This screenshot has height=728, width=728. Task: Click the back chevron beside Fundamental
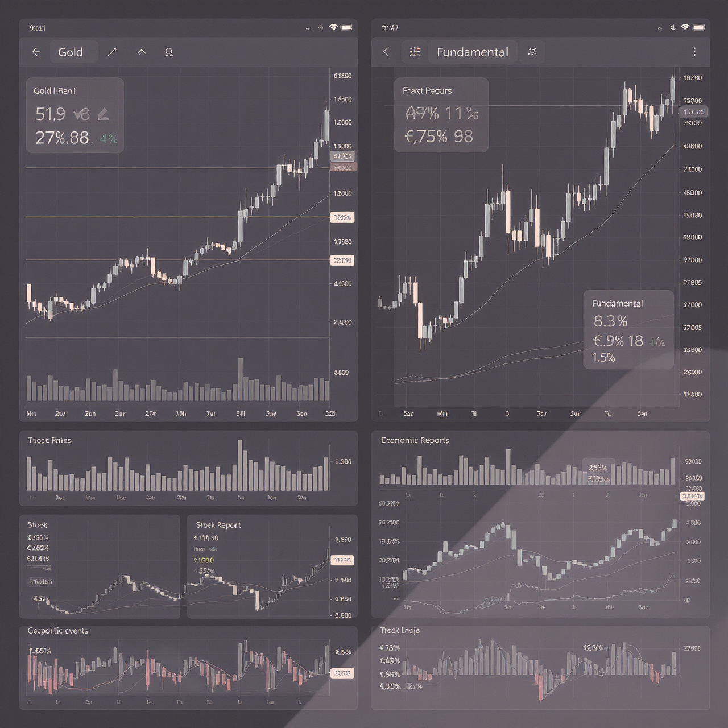pos(386,52)
